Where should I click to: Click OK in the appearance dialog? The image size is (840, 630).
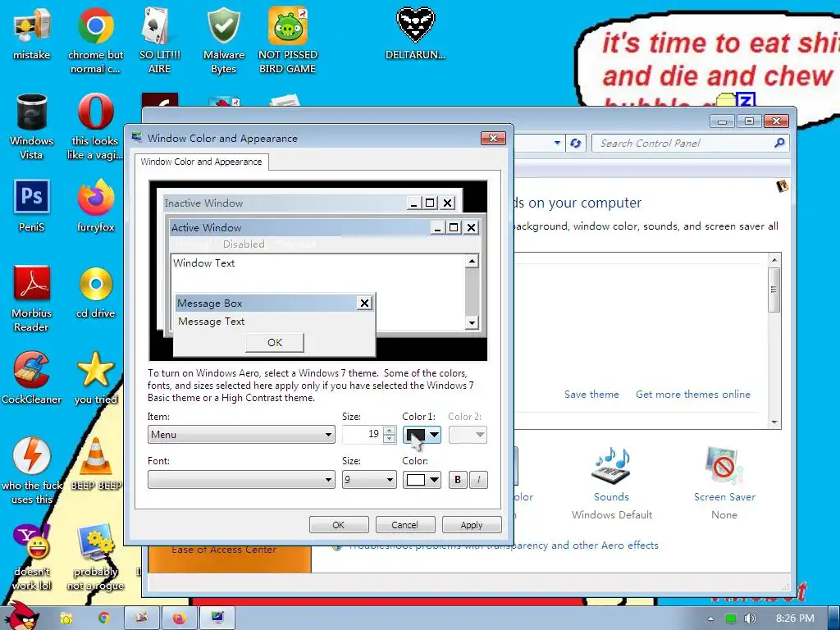click(339, 525)
